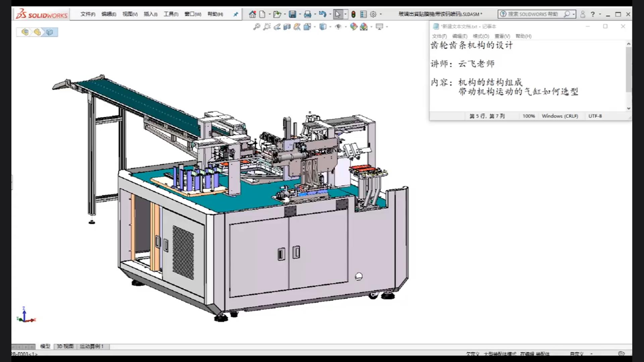Switch to the 模型 tab
Screen dimensions: 644x362
pyautogui.click(x=45, y=346)
